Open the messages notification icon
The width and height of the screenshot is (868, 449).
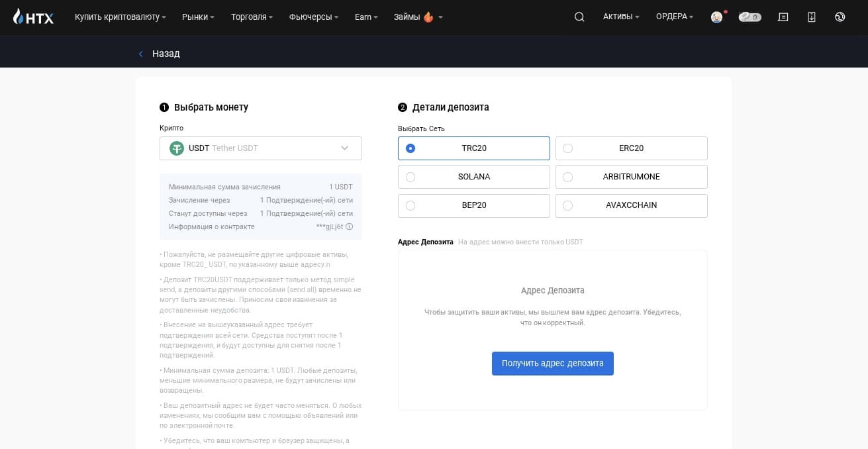point(783,17)
